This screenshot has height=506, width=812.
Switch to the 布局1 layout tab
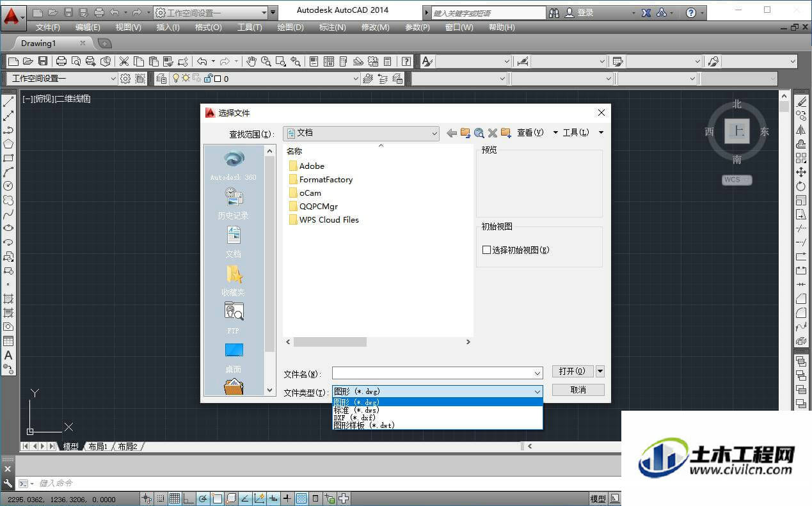pyautogui.click(x=98, y=447)
